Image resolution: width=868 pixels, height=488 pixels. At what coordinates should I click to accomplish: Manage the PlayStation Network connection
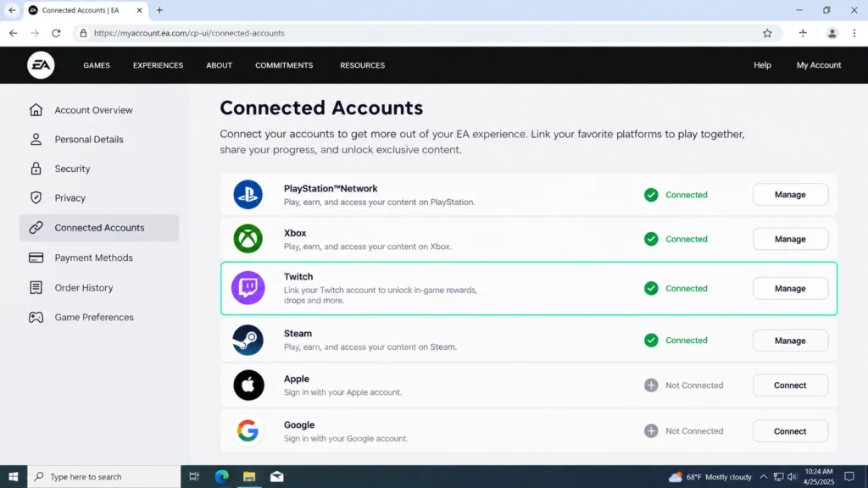point(791,195)
